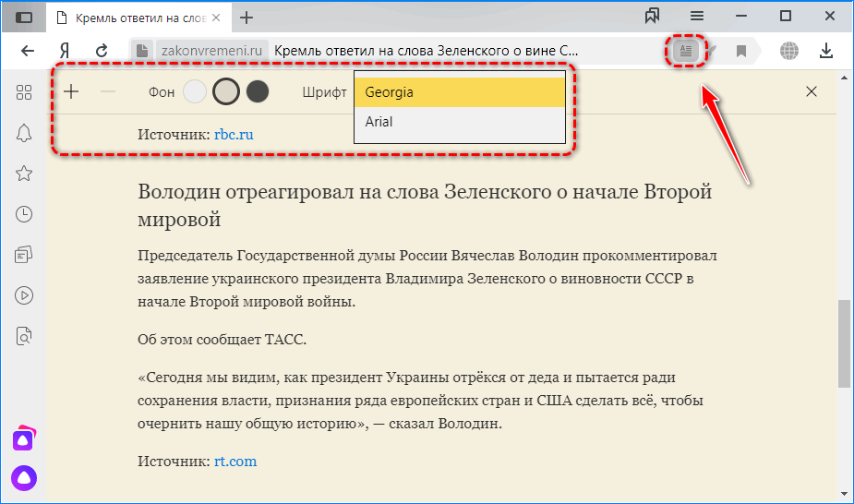Open the browser hamburger menu

pyautogui.click(x=697, y=17)
